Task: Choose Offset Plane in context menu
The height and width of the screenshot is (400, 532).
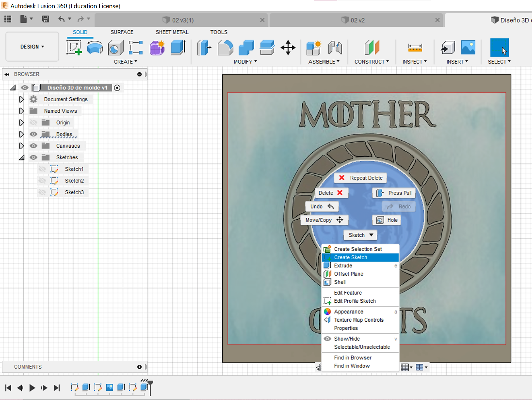Action: point(360,274)
